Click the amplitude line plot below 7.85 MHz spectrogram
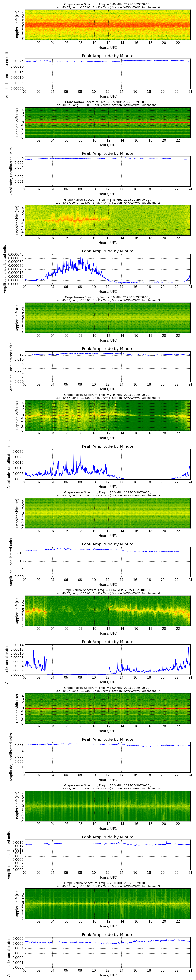Image resolution: width=196 pixels, height=980 pixels. [107, 464]
